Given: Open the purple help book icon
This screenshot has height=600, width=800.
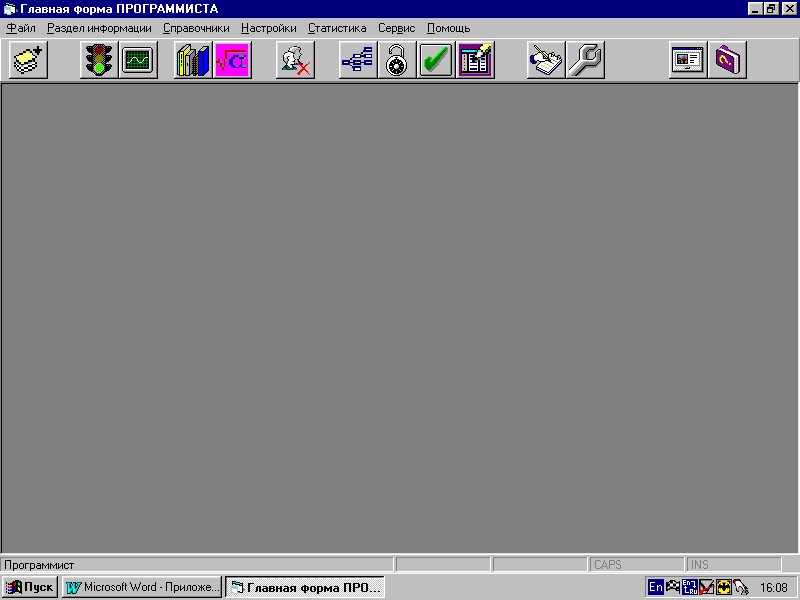Looking at the screenshot, I should click(727, 60).
